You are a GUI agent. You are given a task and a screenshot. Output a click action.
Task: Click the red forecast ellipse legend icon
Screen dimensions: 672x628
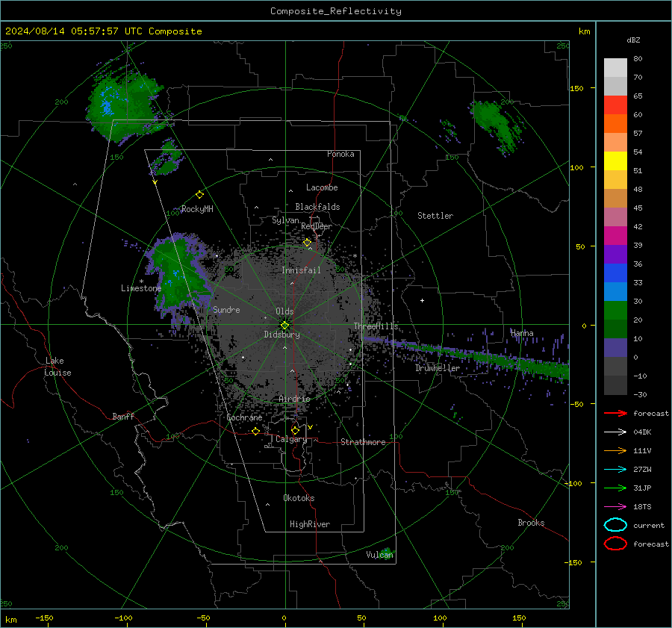615,544
